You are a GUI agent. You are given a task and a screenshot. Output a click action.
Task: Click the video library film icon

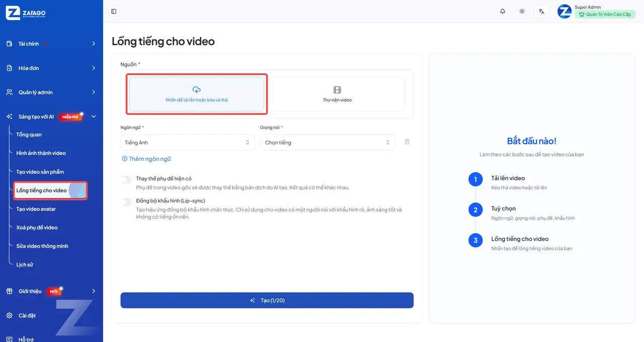tap(337, 90)
